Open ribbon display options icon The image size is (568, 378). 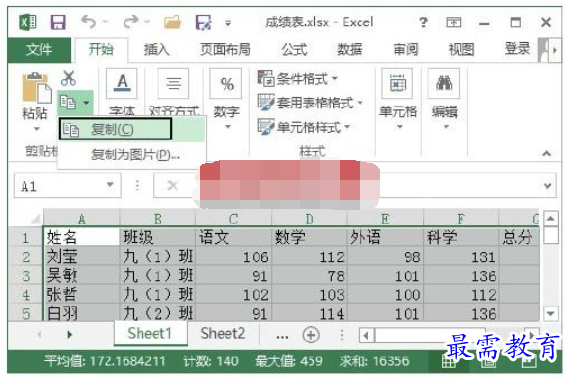pyautogui.click(x=454, y=22)
